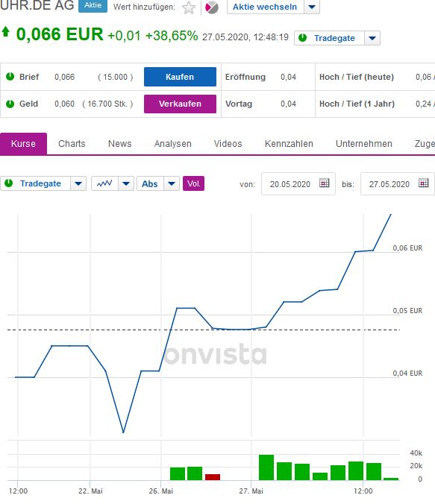The width and height of the screenshot is (435, 504).
Task: Click the +38,65% change text
Action: [172, 36]
